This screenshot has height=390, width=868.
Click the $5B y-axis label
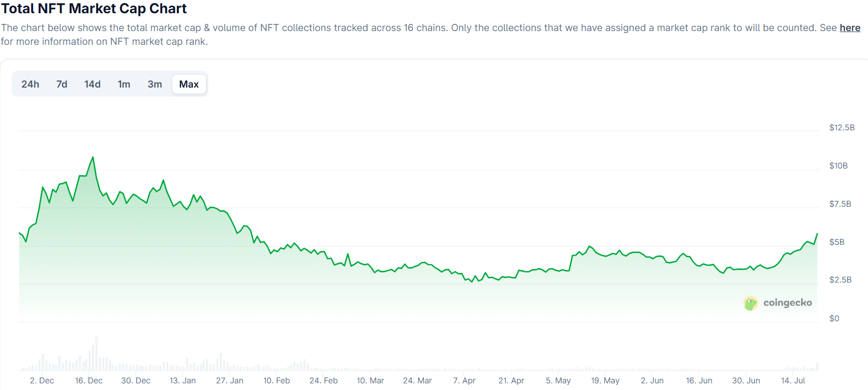tap(836, 242)
